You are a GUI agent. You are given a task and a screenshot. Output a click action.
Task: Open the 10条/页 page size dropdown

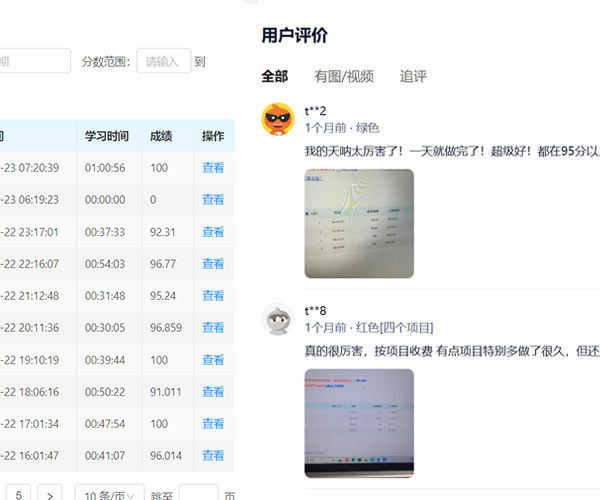[x=111, y=494]
